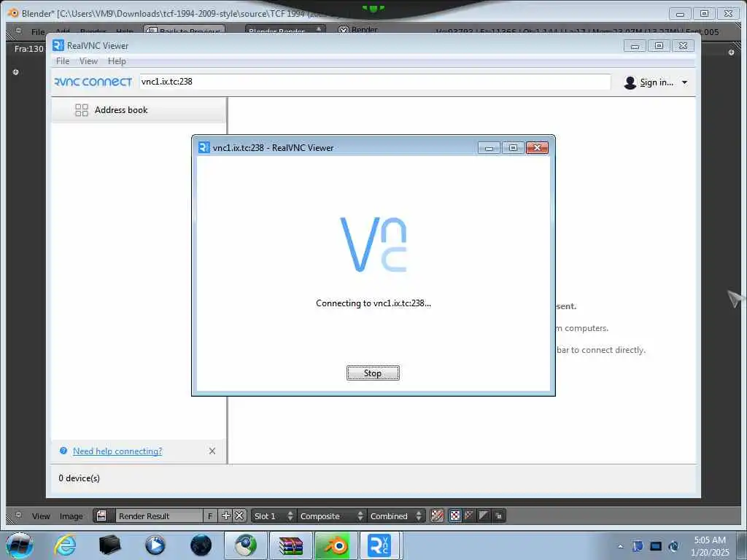This screenshot has width=747, height=560.
Task: Click the Connecting to vnc1.ix.tc:238... text
Action: tap(373, 303)
